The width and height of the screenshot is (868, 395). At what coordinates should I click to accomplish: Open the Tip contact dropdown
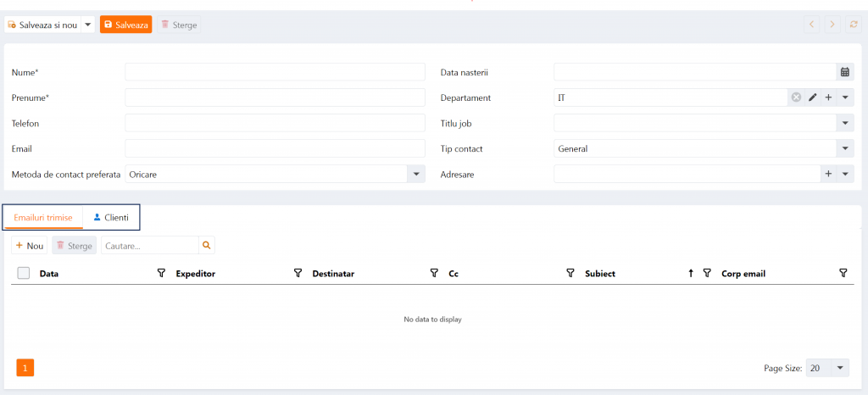pyautogui.click(x=845, y=148)
